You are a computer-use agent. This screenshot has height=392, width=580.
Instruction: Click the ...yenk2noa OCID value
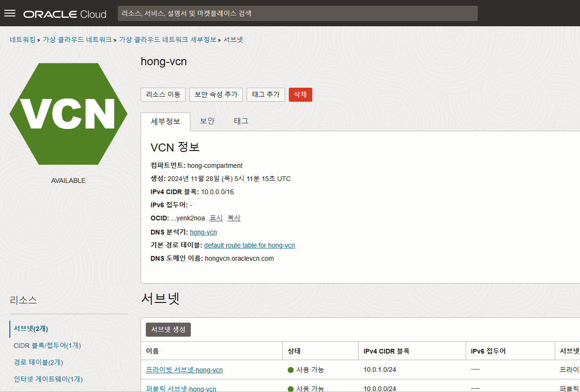[188, 218]
